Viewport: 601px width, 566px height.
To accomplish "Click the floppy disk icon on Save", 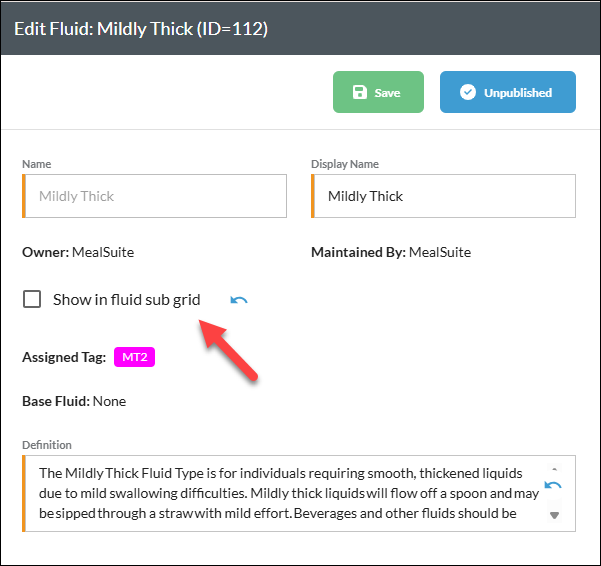I will coord(360,92).
